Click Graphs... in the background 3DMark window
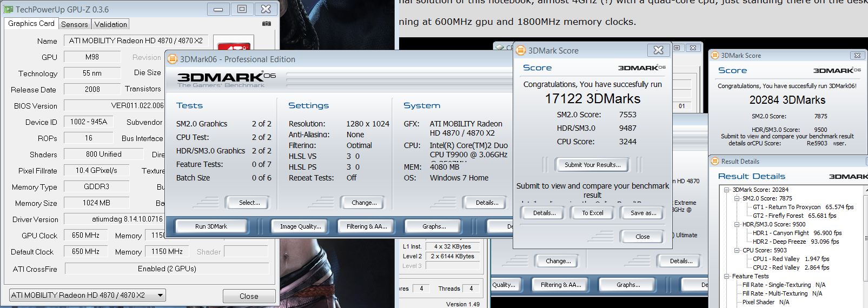 [x=628, y=285]
